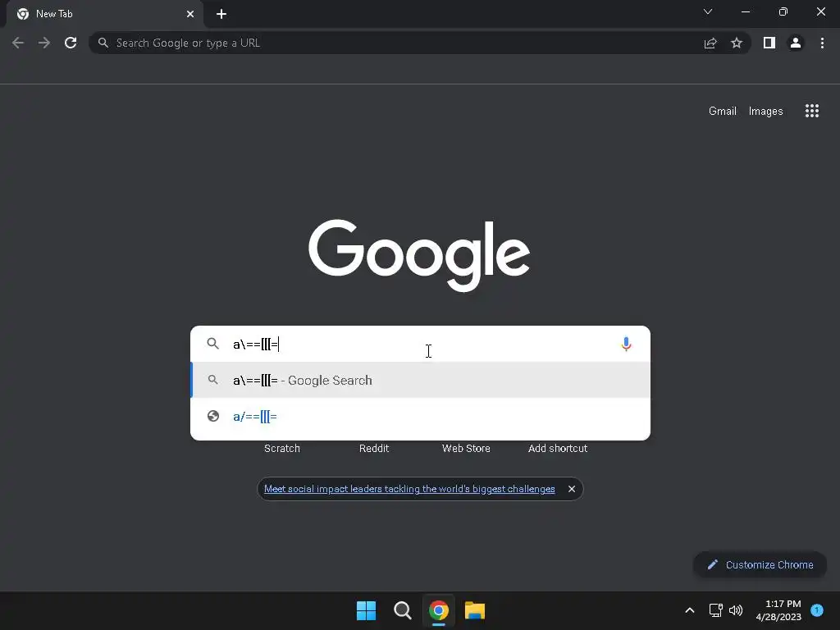This screenshot has height=630, width=840.
Task: Click the Google logo
Action: coord(419,256)
